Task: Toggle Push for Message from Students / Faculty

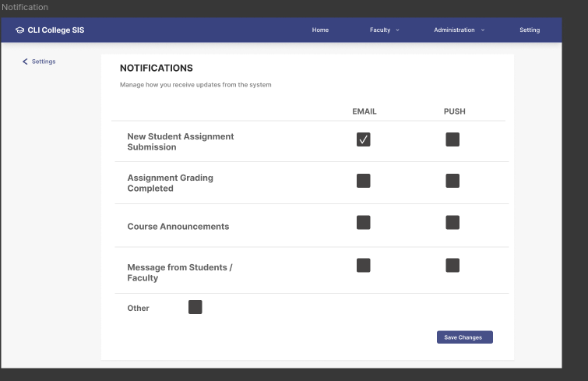Action: pyautogui.click(x=452, y=265)
